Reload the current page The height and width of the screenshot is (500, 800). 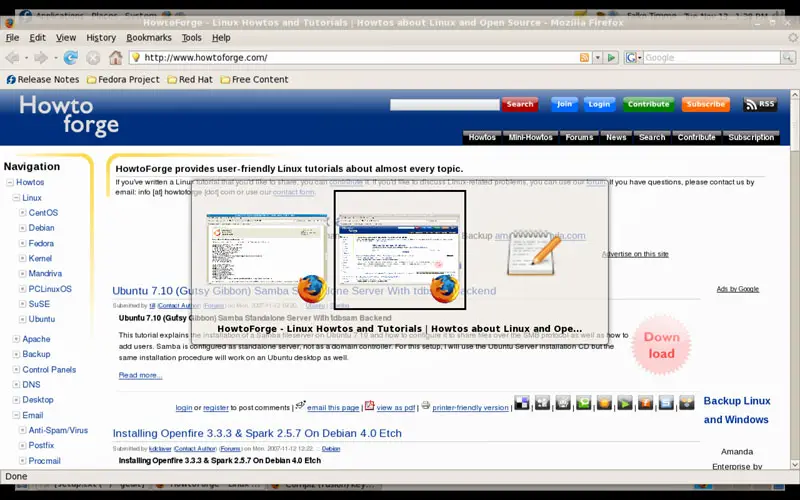(70, 58)
